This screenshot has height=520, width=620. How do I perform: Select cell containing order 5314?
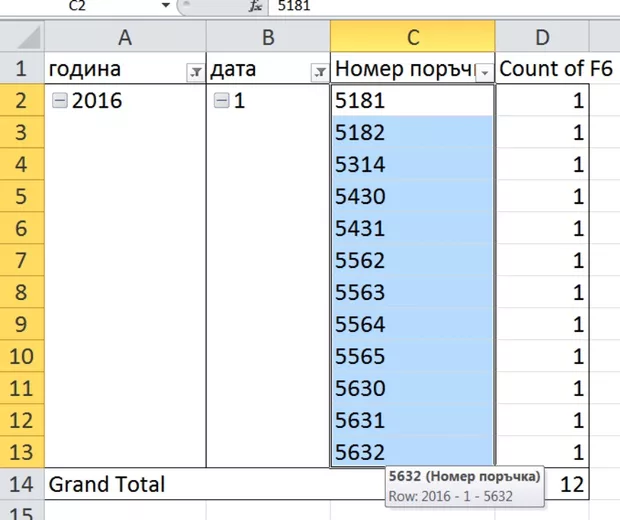(412, 164)
